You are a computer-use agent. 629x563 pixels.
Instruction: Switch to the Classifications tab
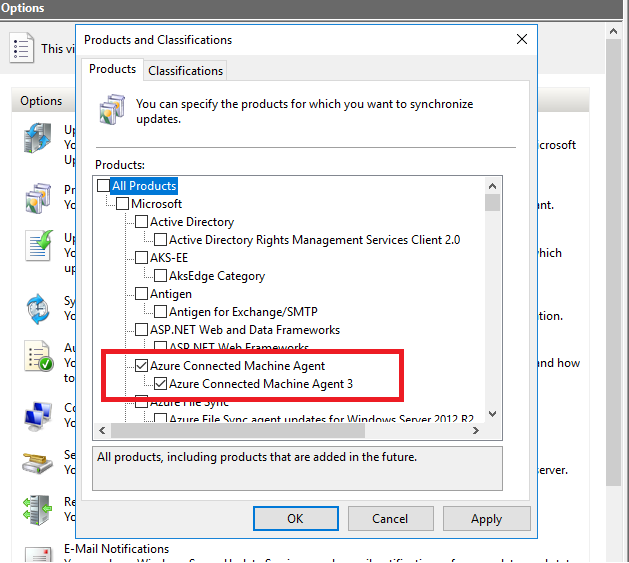(x=185, y=71)
